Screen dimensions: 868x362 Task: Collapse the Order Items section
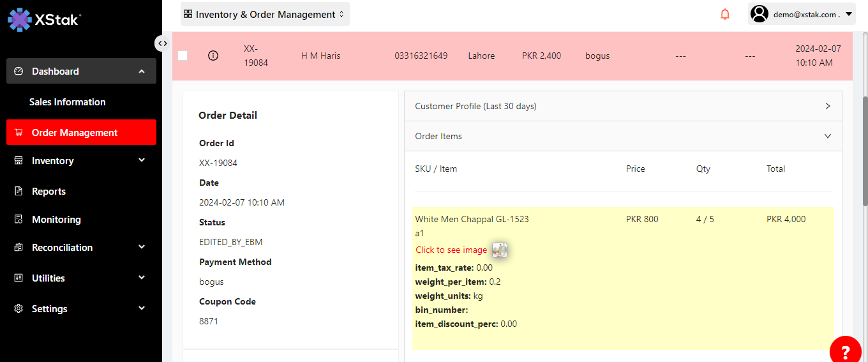828,136
